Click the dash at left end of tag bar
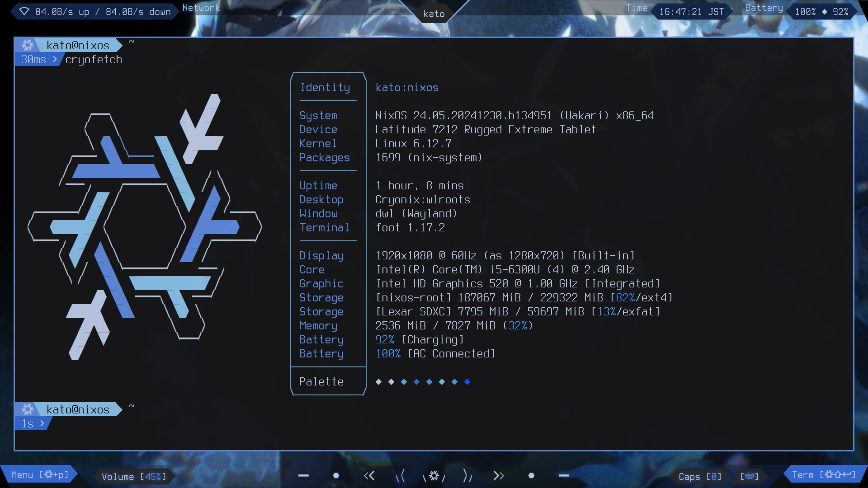868x488 pixels. click(x=303, y=475)
